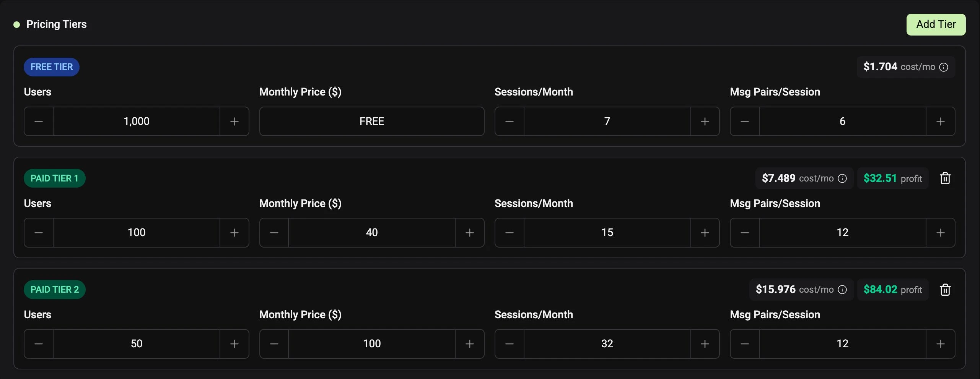Increase Paid Tier 2 users count
The height and width of the screenshot is (379, 980).
[x=234, y=344]
